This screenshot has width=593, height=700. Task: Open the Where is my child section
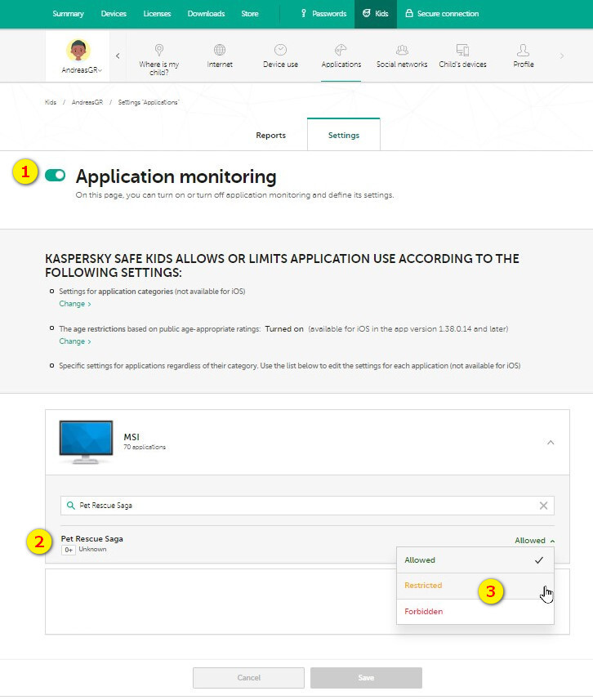click(158, 60)
